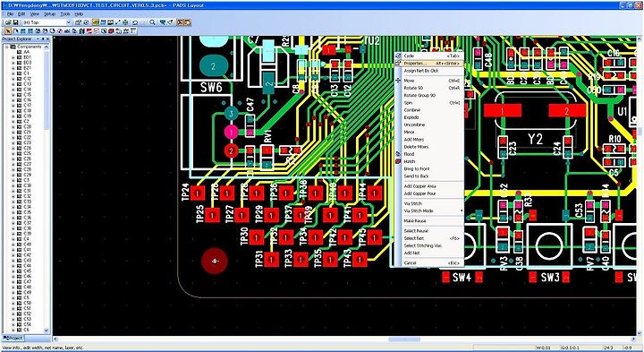Screen dimensions: 644x352
Task: Click the Undo toolbar icon
Action: click(135, 22)
